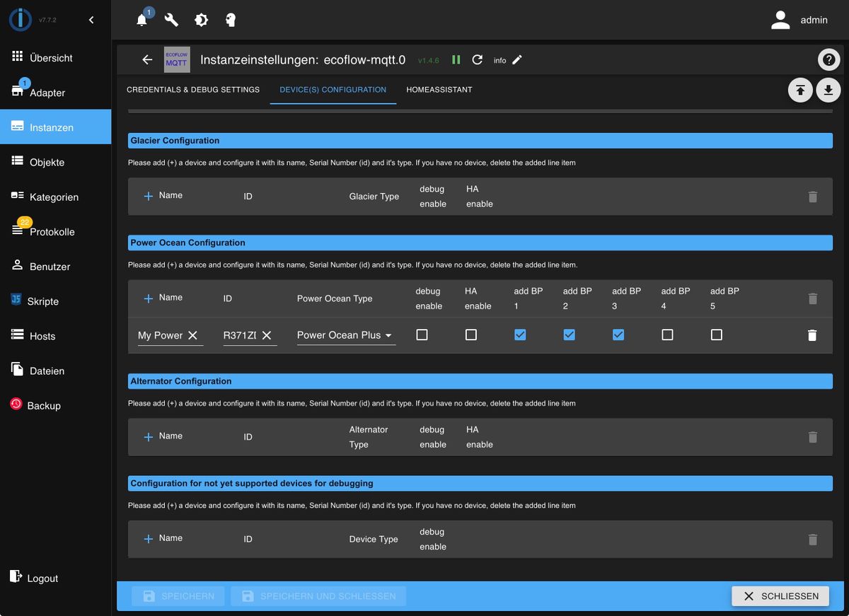Open the notifications bell icon
This screenshot has height=616, width=849.
tap(142, 20)
